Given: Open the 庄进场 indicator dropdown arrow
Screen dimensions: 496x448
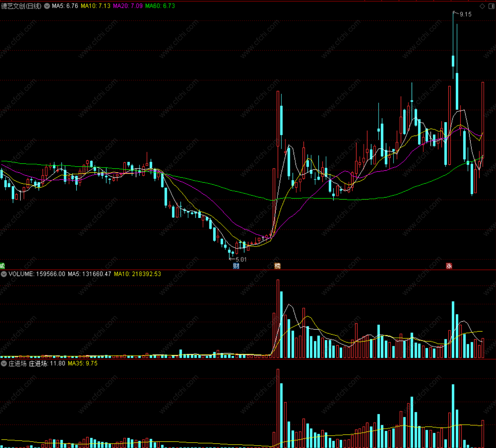Looking at the screenshot, I should tap(4, 363).
